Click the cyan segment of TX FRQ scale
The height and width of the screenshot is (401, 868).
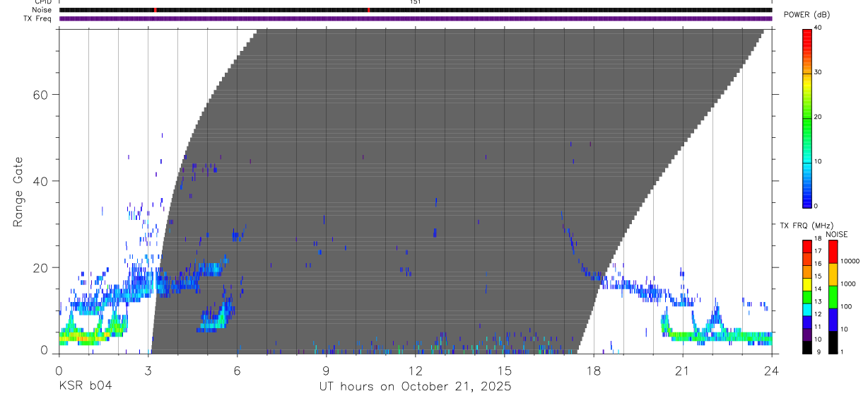click(x=807, y=309)
